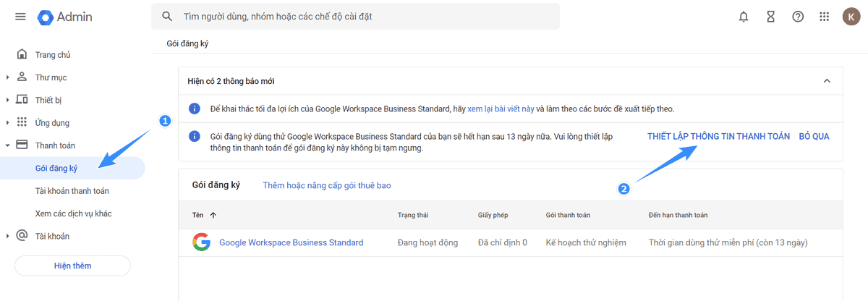Click the info icon beside trial expiry notice
Viewport: 868px width, 301px height.
click(x=194, y=136)
